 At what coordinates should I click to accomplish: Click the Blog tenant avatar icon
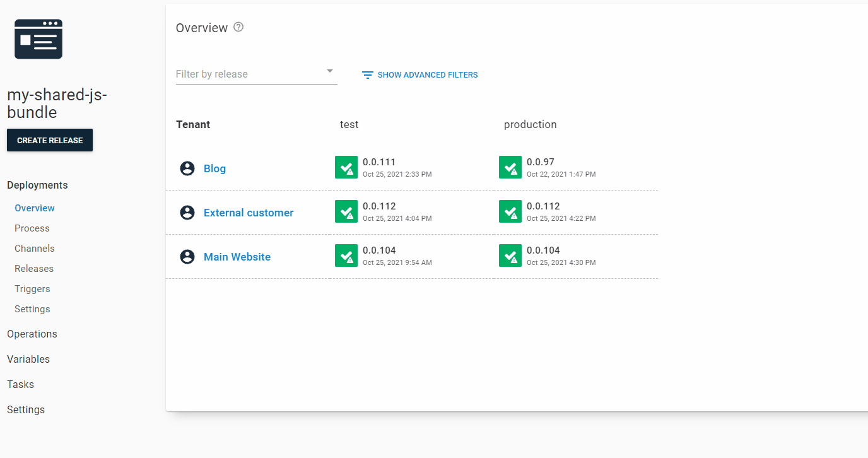pos(187,168)
